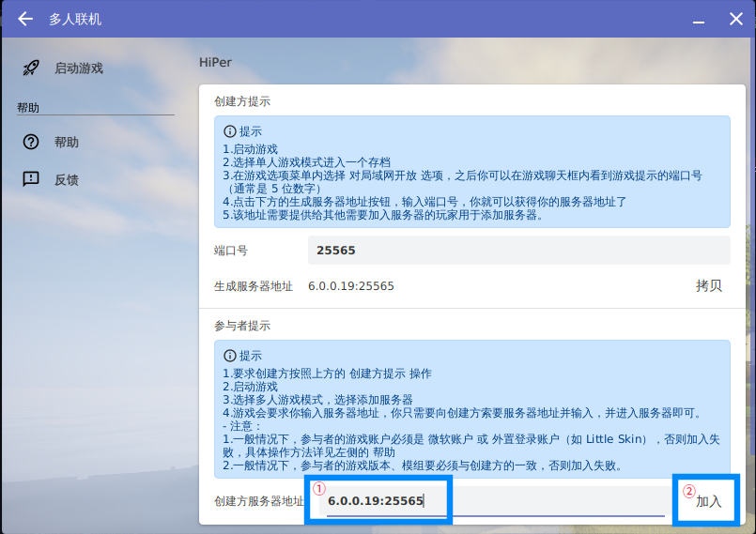The height and width of the screenshot is (534, 756).
Task: Click the back arrow icon
Action: 25,19
